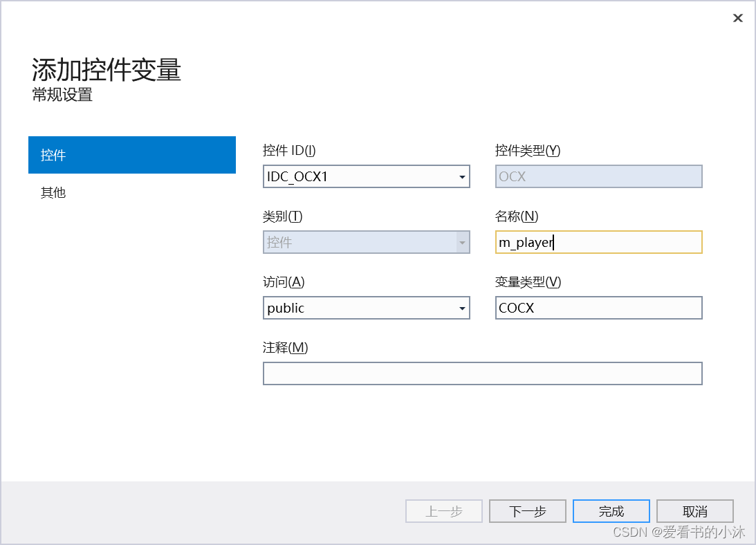The width and height of the screenshot is (756, 545).
Task: Click the disabled 类别 dropdown
Action: pos(367,242)
